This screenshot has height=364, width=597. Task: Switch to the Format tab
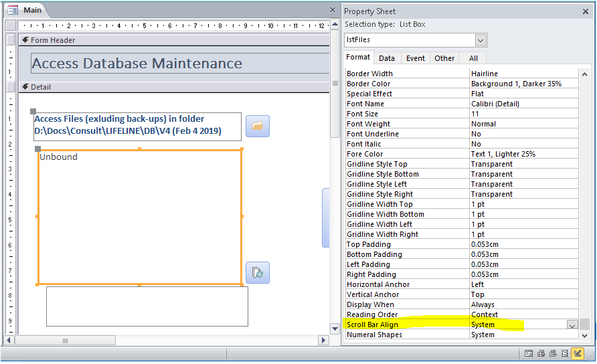[x=358, y=57]
